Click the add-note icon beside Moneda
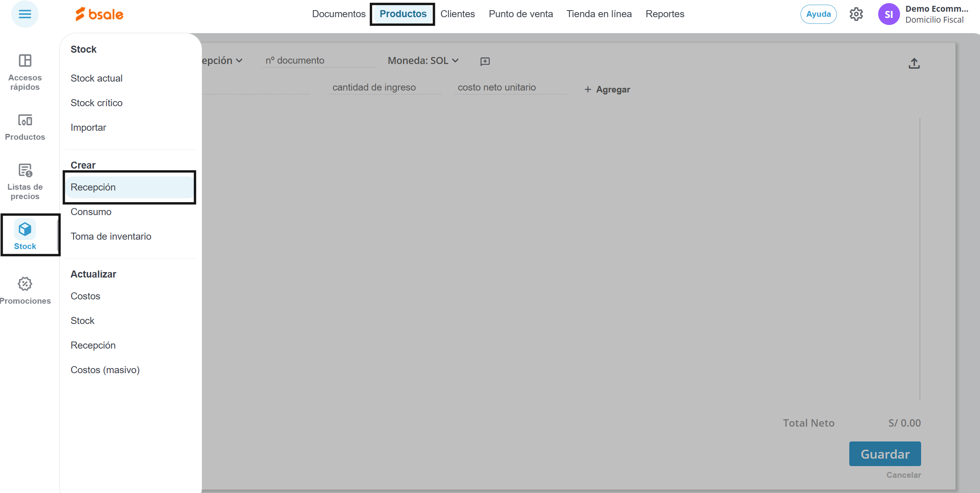Viewport: 980px width, 493px height. pyautogui.click(x=485, y=61)
